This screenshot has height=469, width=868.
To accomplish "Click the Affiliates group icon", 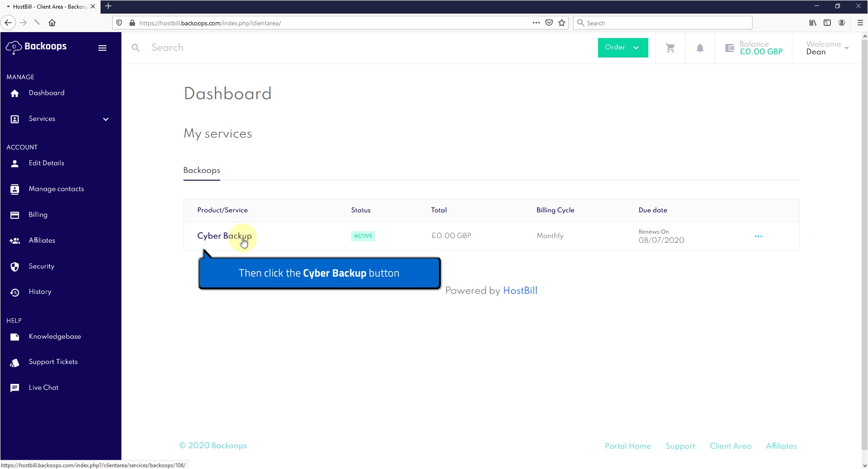I will coord(15,241).
